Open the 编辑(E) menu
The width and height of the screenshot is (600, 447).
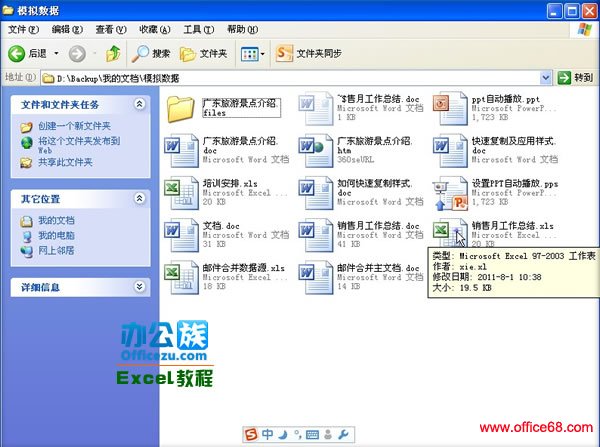tap(67, 29)
